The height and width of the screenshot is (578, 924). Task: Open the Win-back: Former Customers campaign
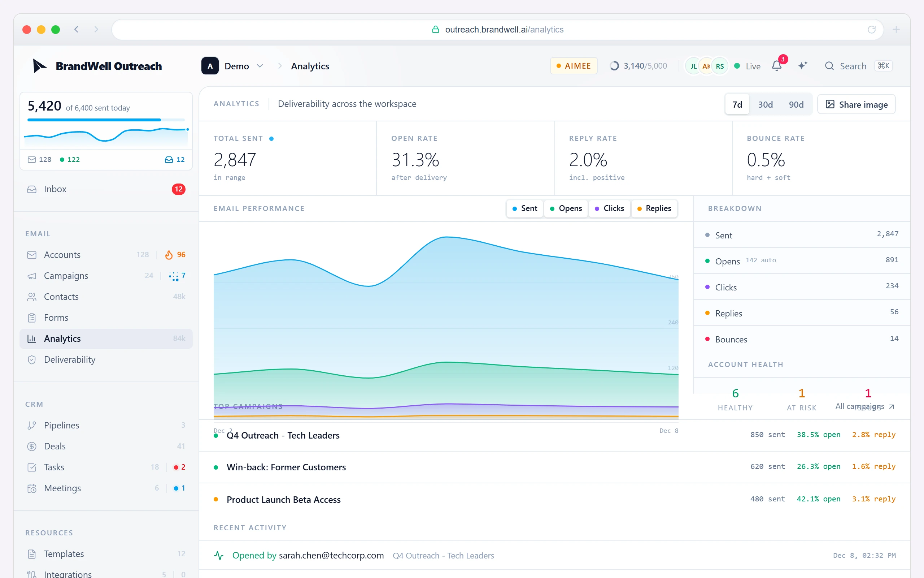pyautogui.click(x=554, y=467)
